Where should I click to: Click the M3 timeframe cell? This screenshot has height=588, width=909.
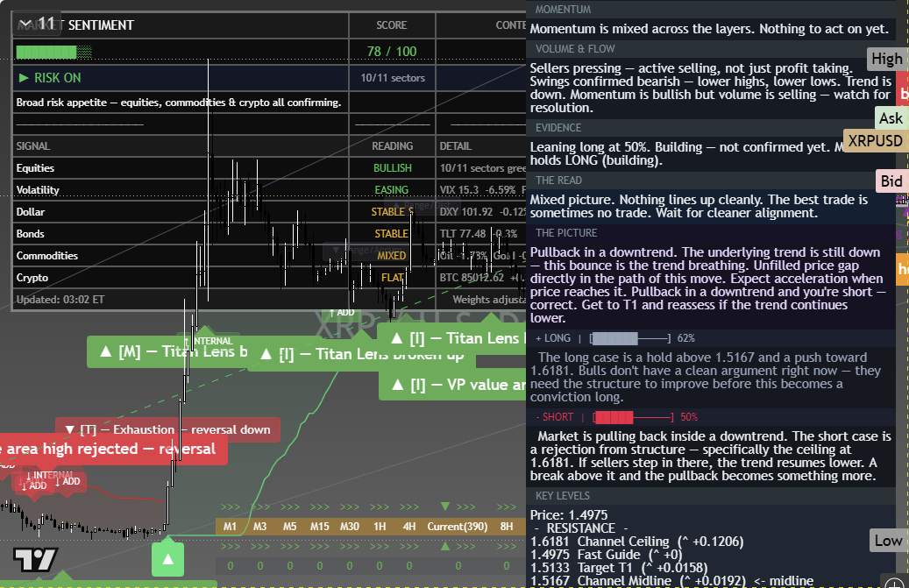(x=259, y=527)
